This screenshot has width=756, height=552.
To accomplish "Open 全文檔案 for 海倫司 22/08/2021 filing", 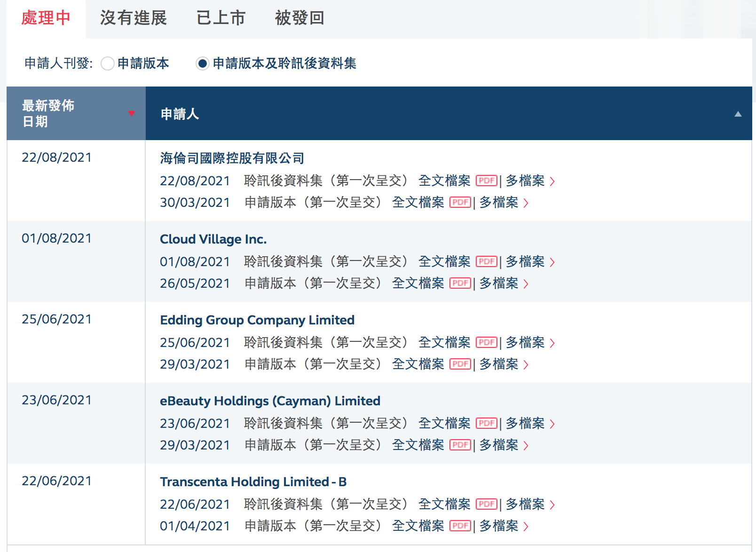I will (444, 181).
